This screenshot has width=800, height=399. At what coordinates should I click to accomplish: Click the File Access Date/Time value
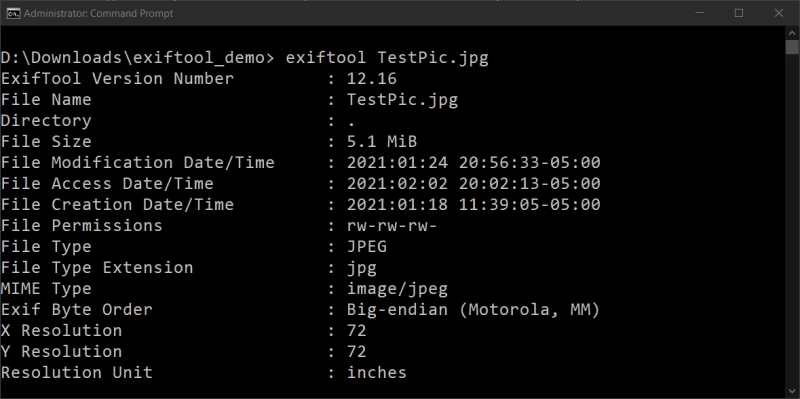click(x=473, y=184)
